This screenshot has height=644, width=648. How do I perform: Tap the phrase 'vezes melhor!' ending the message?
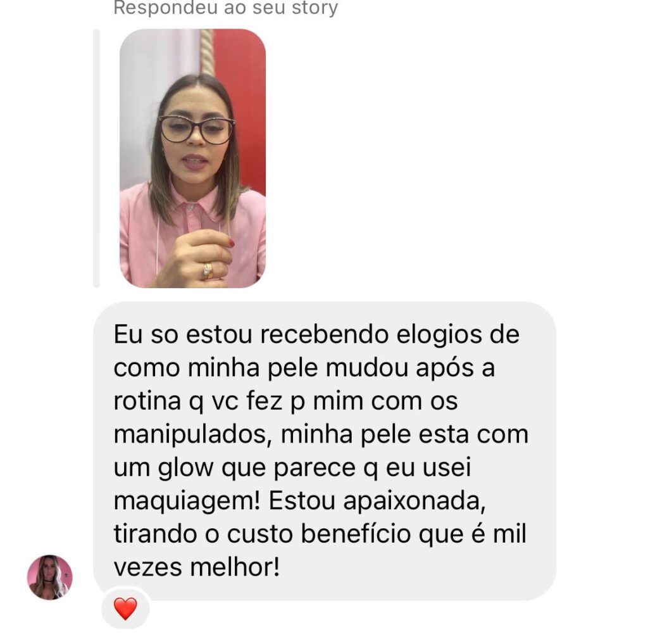pos(197,567)
